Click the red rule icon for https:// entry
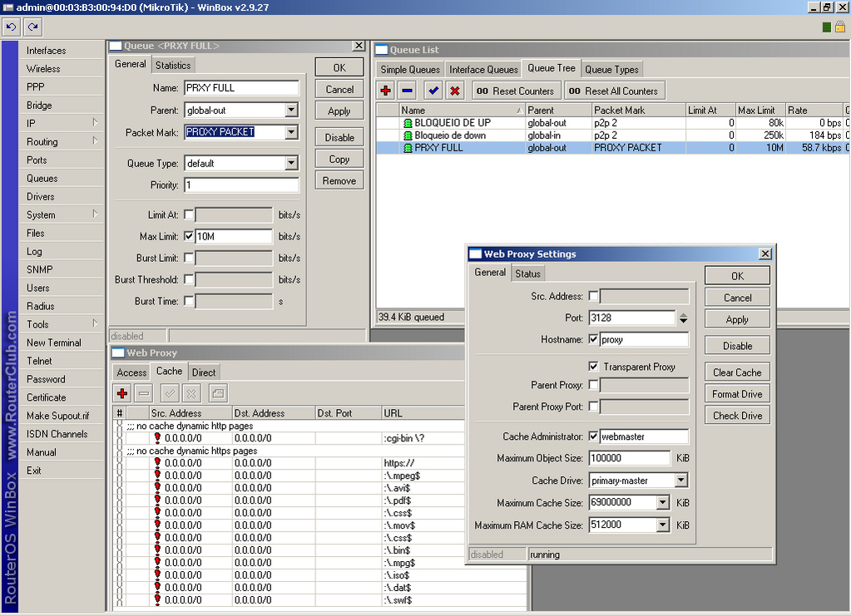This screenshot has height=616, width=851. tap(157, 463)
